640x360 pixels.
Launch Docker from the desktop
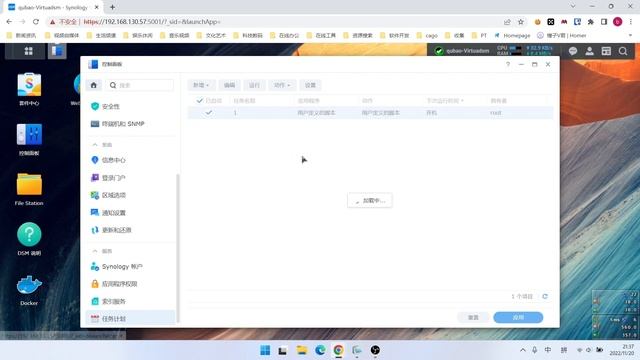[29, 290]
